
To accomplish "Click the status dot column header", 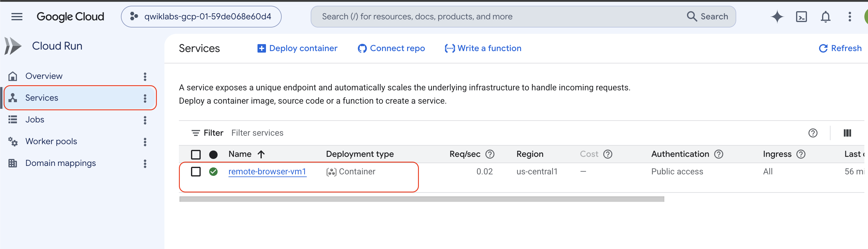I will [x=213, y=154].
